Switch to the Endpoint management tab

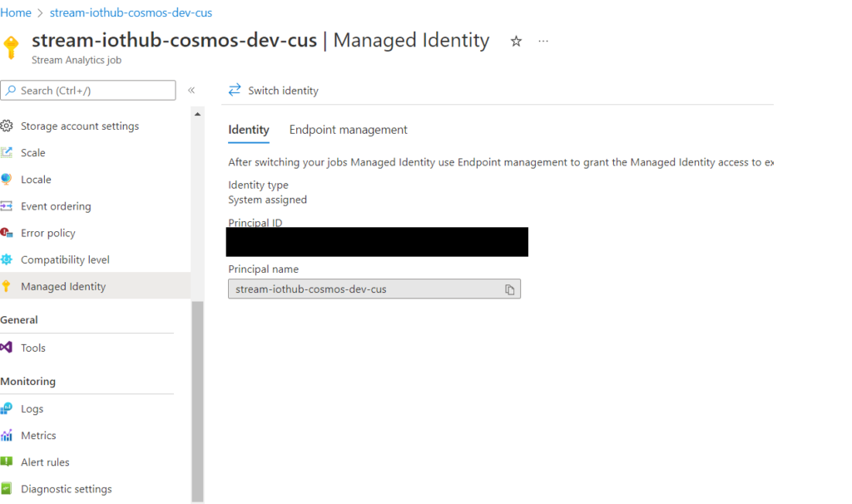coord(348,130)
